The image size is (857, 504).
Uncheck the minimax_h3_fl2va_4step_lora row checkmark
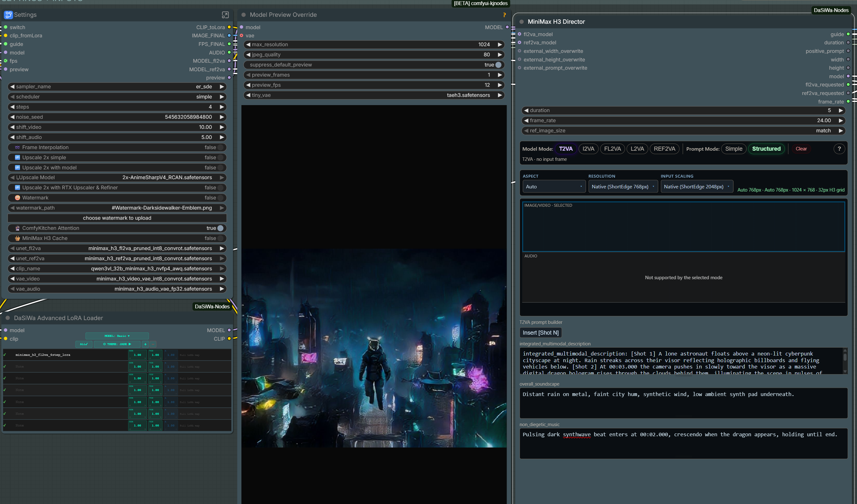click(5, 355)
